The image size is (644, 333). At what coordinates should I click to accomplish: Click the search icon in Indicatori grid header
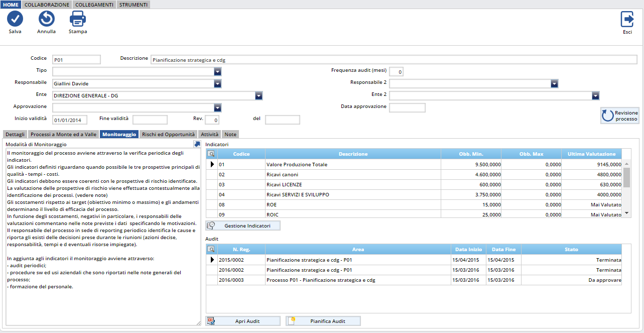point(211,154)
